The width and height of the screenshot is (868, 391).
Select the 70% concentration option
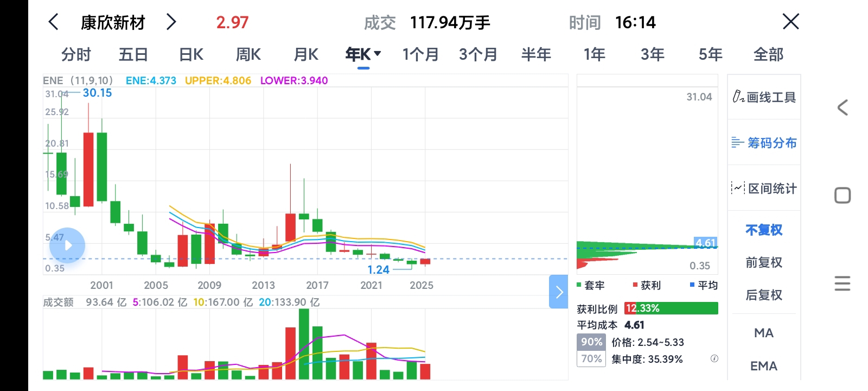(591, 358)
